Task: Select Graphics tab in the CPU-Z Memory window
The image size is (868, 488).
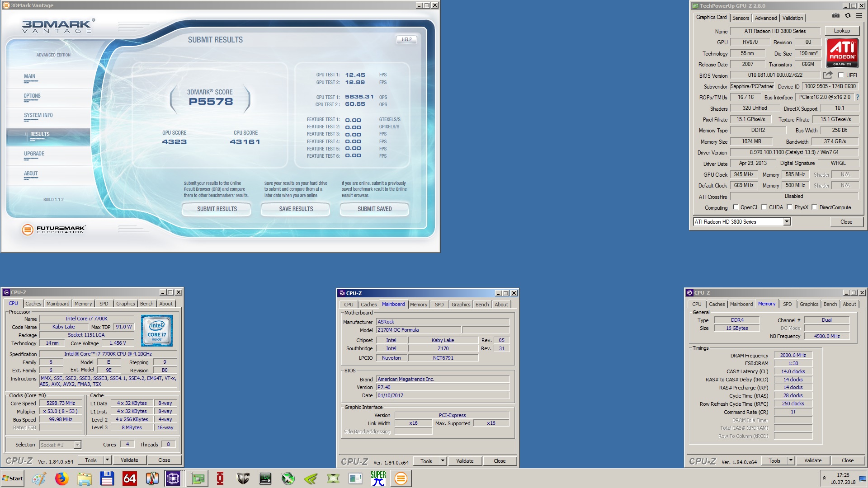Action: click(x=809, y=304)
